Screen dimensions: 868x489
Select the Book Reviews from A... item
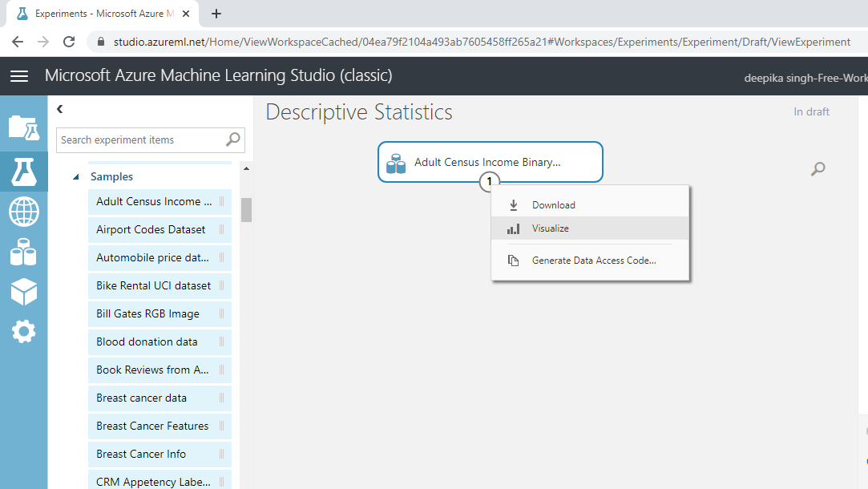point(159,370)
